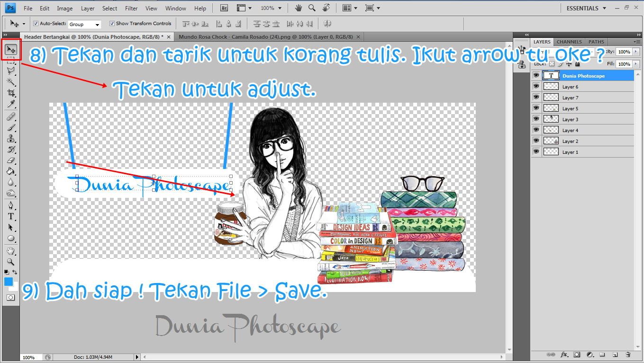Select the History Brush tool
Image resolution: width=644 pixels, height=363 pixels.
11,150
